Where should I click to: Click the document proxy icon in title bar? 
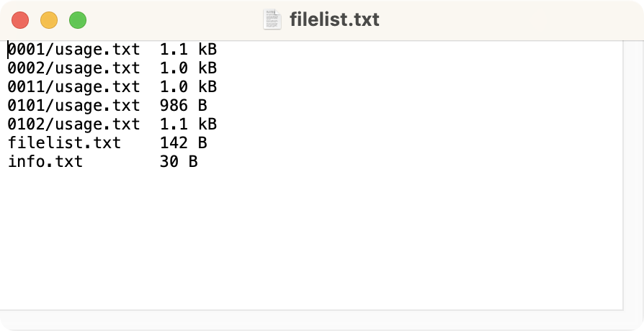pyautogui.click(x=272, y=19)
